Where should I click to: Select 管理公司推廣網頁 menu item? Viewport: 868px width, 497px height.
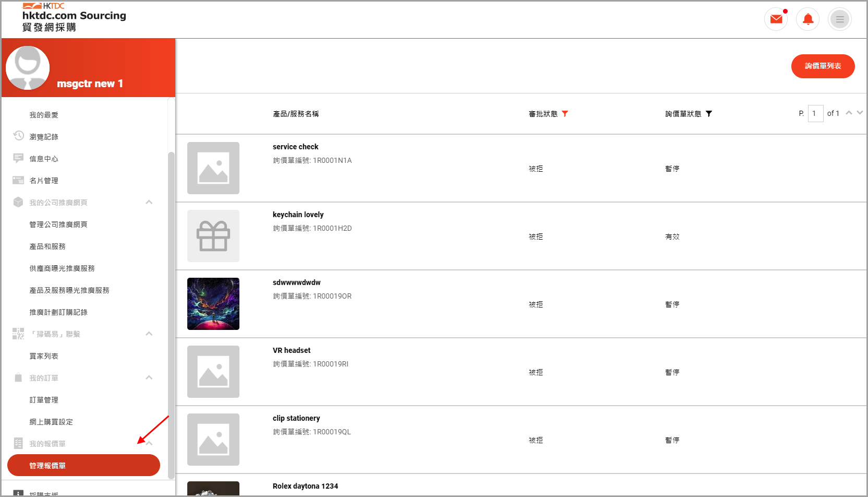pos(58,224)
